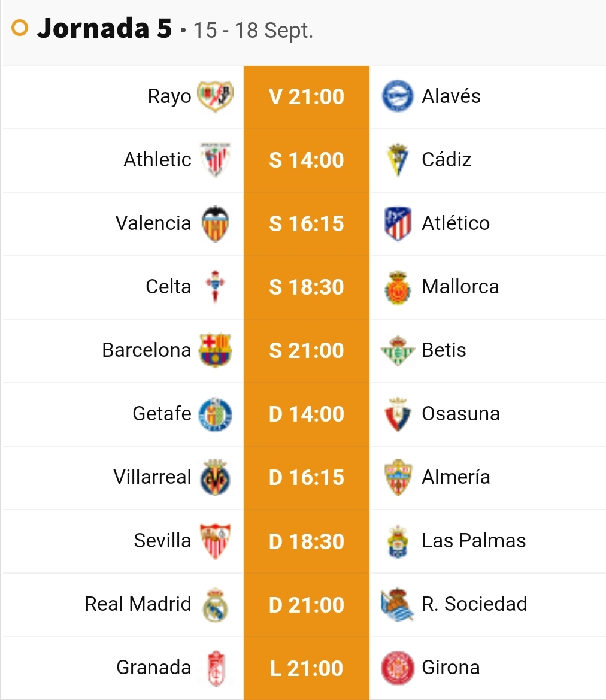
Task: Open the Real Madrid crest
Action: pyautogui.click(x=215, y=604)
